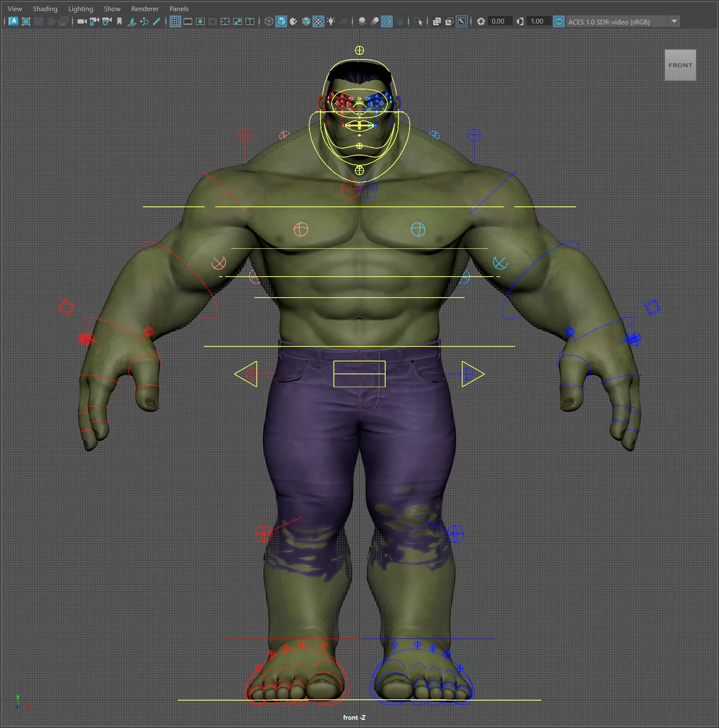
Task: Click the Select Camera icon
Action: pyautogui.click(x=82, y=21)
